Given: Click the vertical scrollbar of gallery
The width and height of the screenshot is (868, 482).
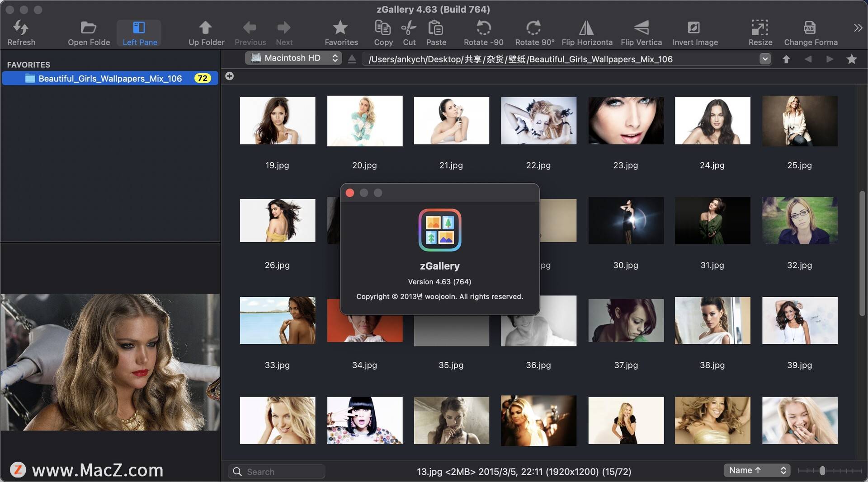Looking at the screenshot, I should tap(862, 253).
